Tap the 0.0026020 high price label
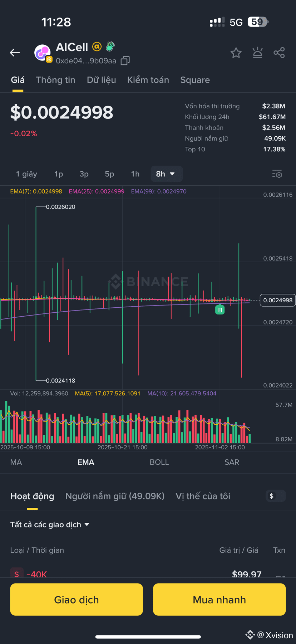Screen dimensions: 296x644 (60, 207)
